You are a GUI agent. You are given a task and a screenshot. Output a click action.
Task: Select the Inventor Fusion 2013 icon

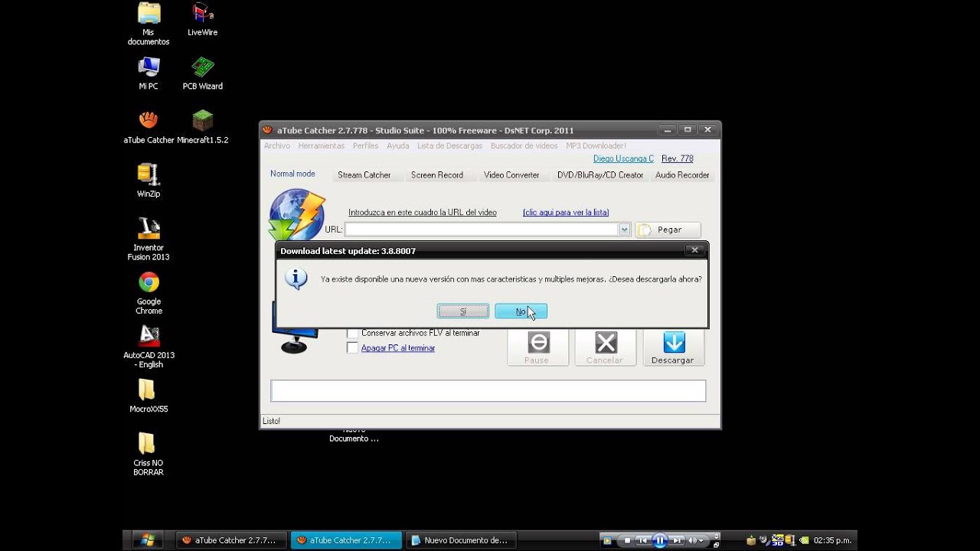[149, 239]
